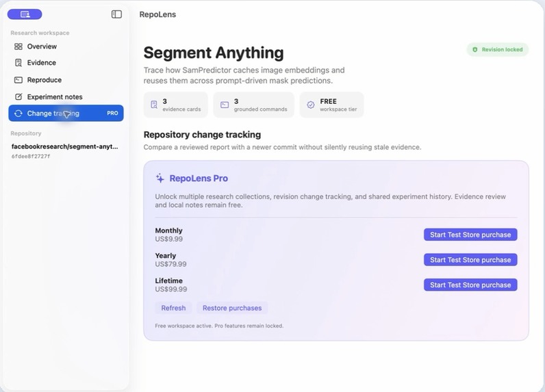Click the FREE workspace tier card

point(332,105)
